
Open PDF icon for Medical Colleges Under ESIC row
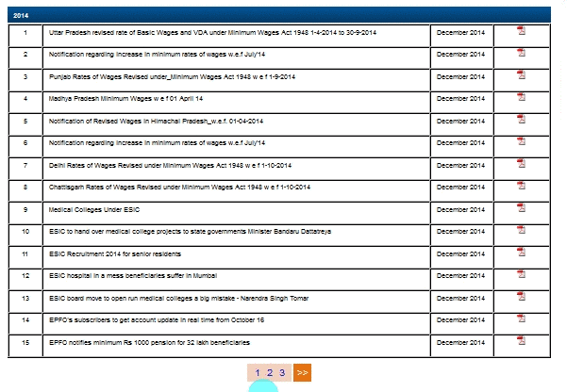point(521,207)
